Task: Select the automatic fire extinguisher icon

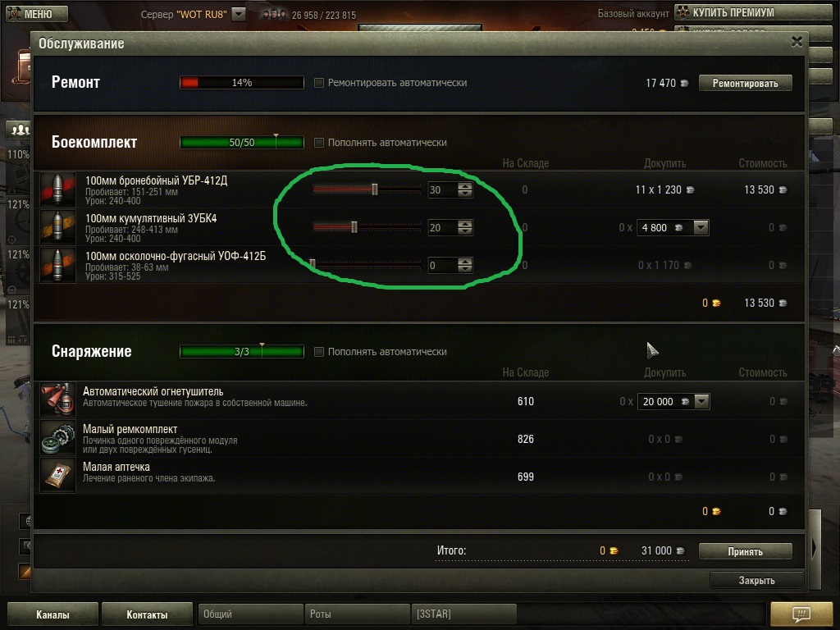Action: 58,400
